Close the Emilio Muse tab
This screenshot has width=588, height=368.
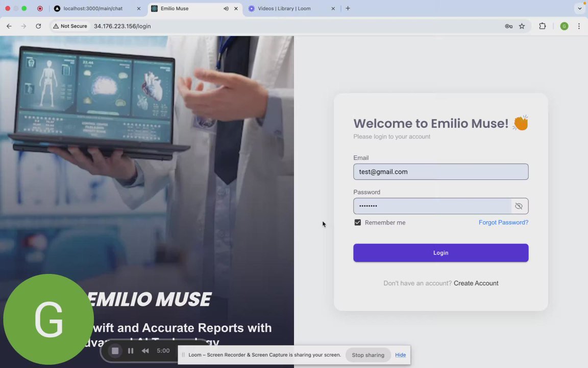(x=236, y=9)
